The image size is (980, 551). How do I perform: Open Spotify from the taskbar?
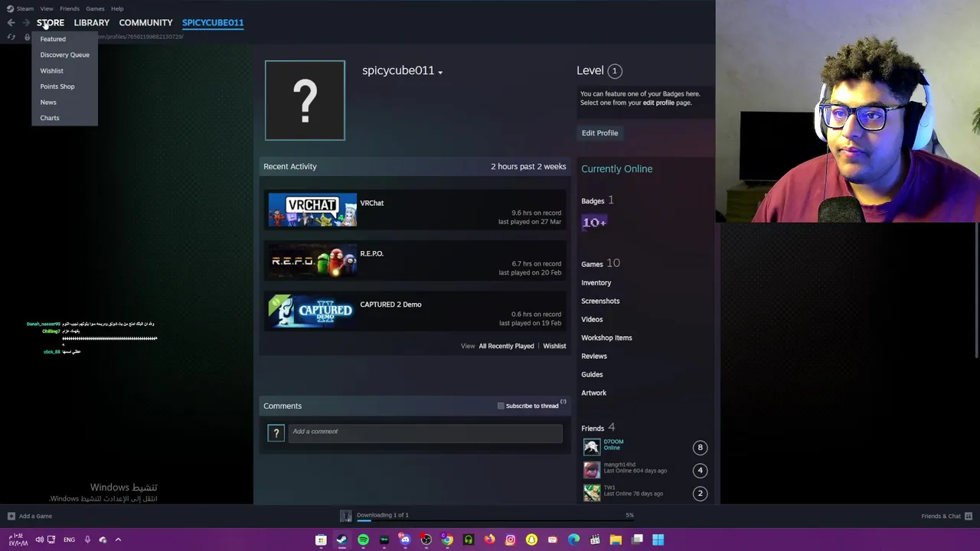click(363, 540)
